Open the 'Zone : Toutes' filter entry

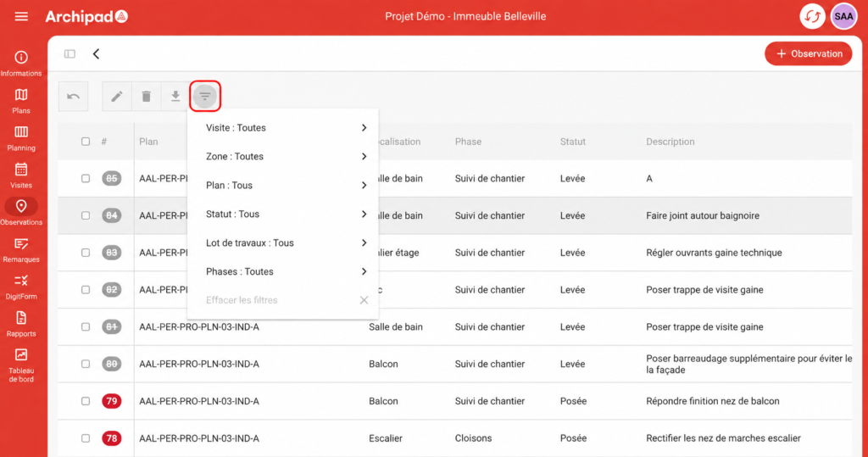283,157
